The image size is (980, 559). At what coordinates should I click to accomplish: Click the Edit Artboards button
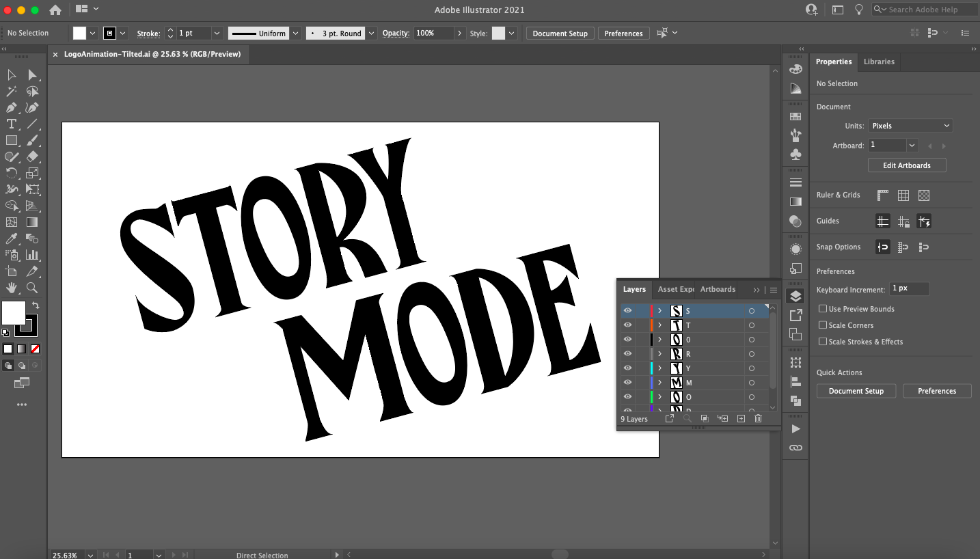[x=907, y=165]
